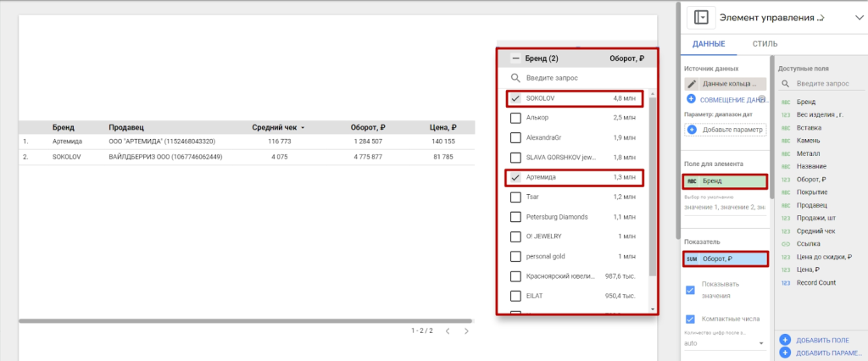Click the search icon in the brand filter list
This screenshot has width=868, height=361.
pyautogui.click(x=515, y=78)
